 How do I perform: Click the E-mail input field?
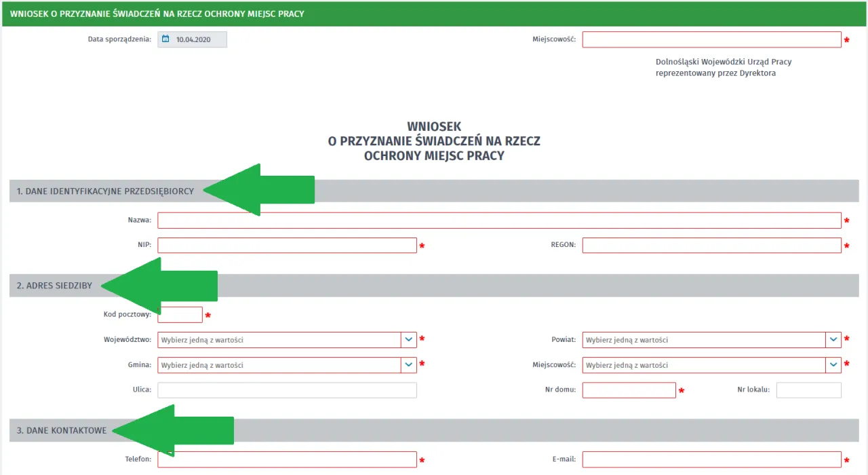pyautogui.click(x=711, y=459)
